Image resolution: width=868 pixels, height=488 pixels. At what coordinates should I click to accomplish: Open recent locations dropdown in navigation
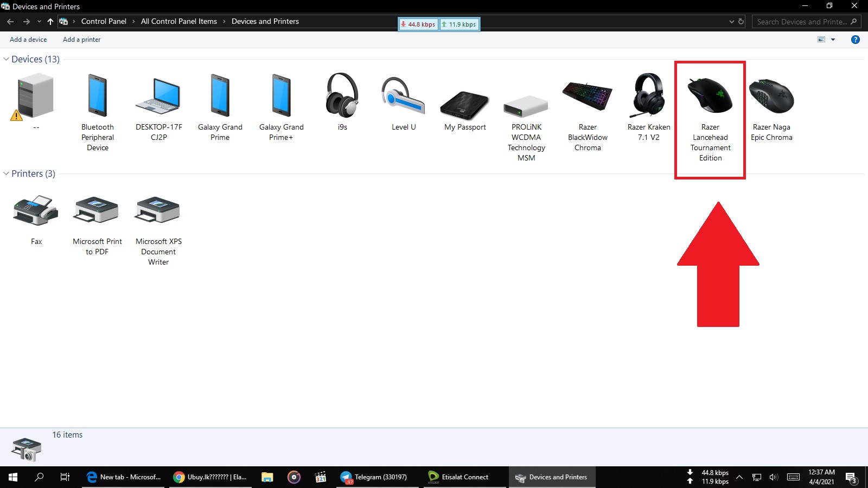pos(39,22)
